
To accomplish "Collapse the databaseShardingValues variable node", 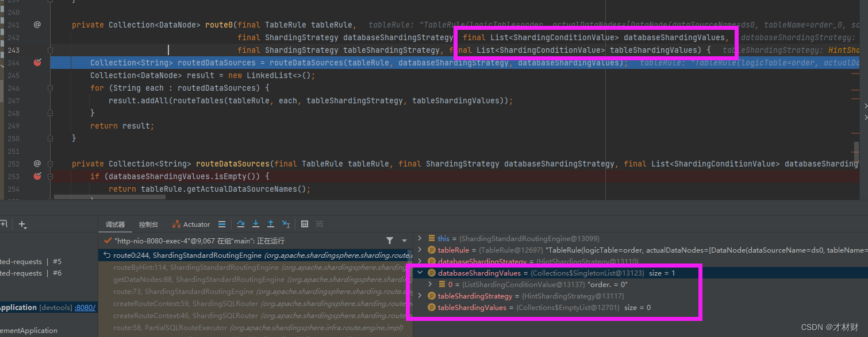I will tap(419, 273).
